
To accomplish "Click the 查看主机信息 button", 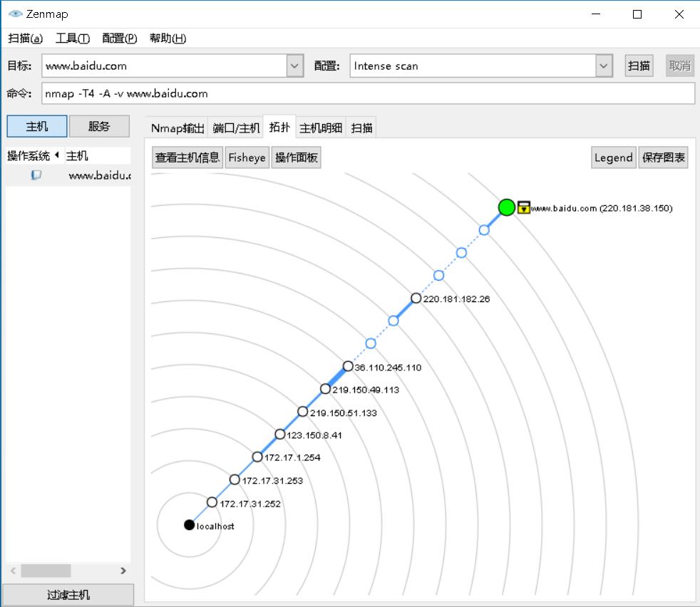I will click(187, 157).
